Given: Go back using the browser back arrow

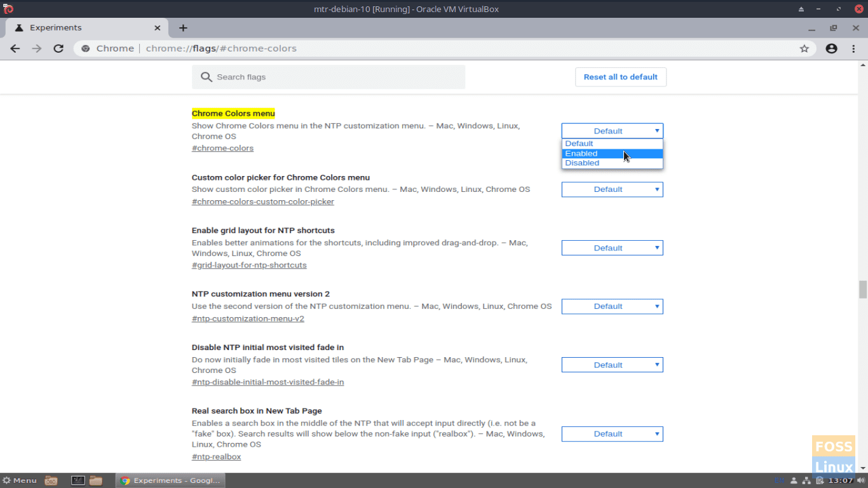Looking at the screenshot, I should tap(15, 48).
